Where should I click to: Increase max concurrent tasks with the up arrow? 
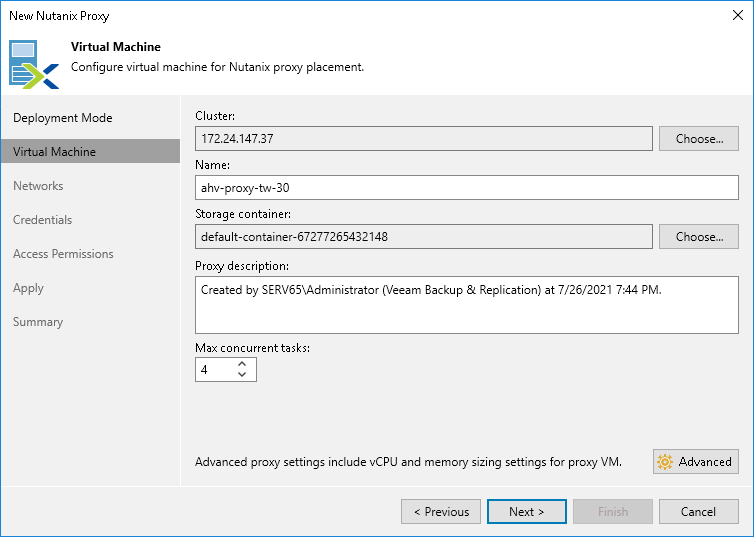click(x=242, y=364)
